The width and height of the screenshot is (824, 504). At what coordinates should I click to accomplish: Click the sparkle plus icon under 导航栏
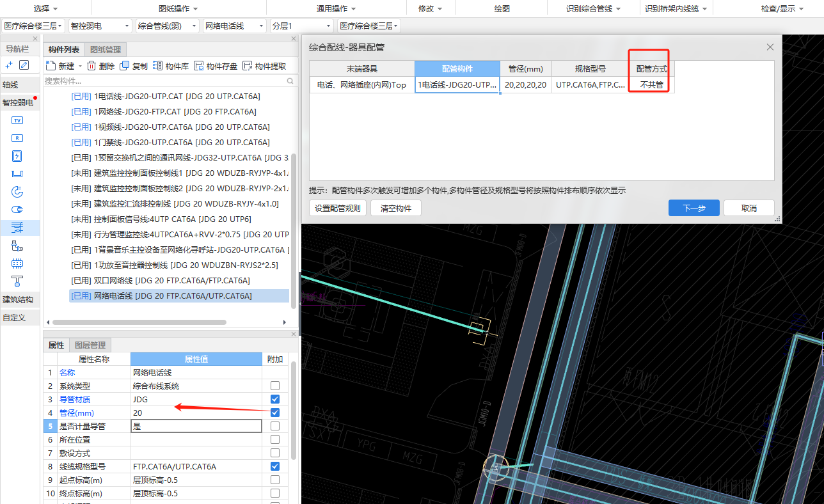(9, 65)
